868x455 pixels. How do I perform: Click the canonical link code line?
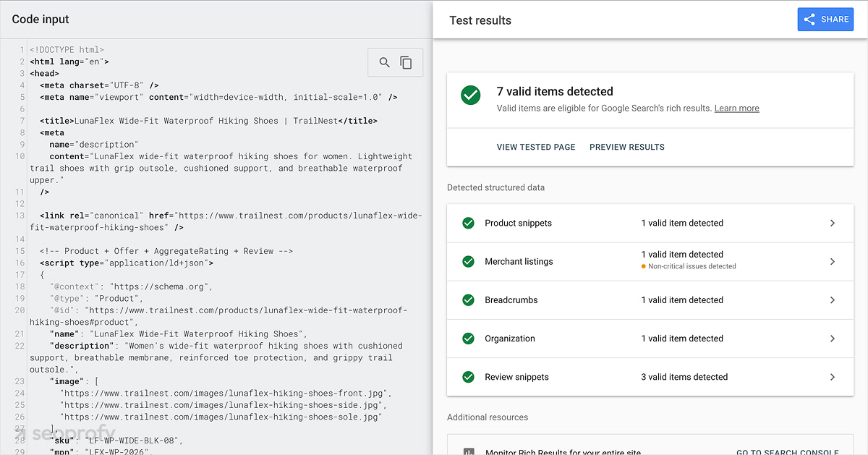coord(226,221)
